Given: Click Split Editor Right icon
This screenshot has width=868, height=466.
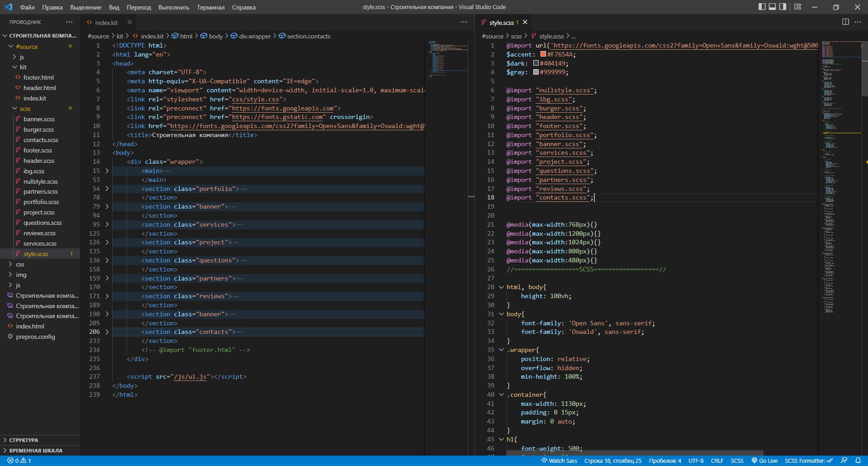Looking at the screenshot, I should point(845,22).
